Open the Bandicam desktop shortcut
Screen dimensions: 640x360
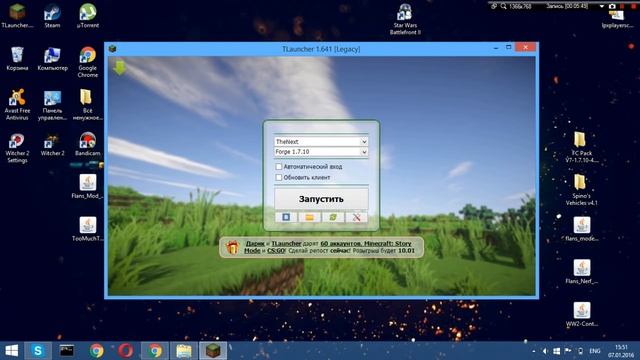click(x=88, y=145)
